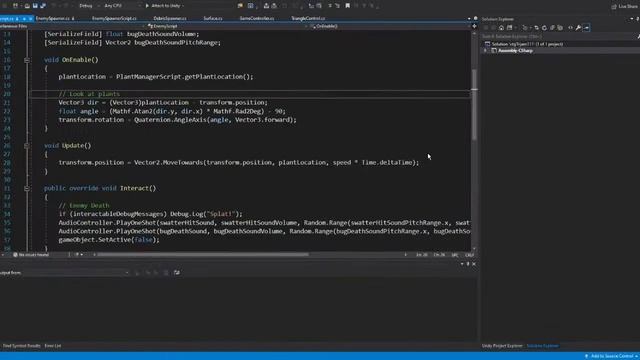Click the Properties wrench icon
640x360 pixels.
tap(578, 28)
